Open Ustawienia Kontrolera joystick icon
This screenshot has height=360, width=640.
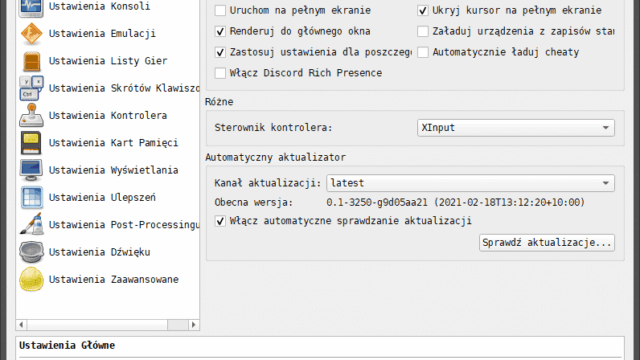pos(31,116)
